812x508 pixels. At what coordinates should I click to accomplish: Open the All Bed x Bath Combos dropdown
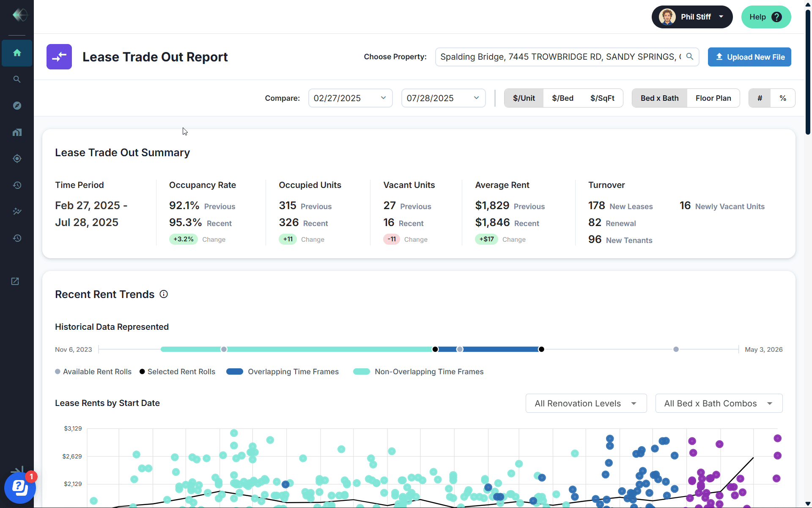click(x=719, y=403)
